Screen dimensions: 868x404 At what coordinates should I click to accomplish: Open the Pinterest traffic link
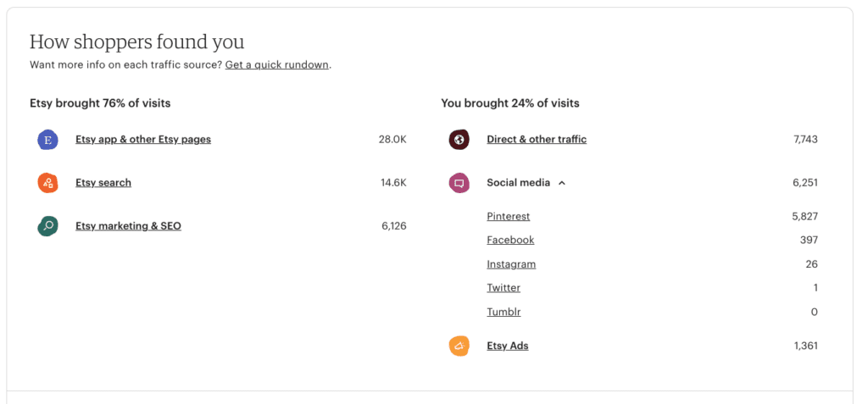(x=508, y=217)
